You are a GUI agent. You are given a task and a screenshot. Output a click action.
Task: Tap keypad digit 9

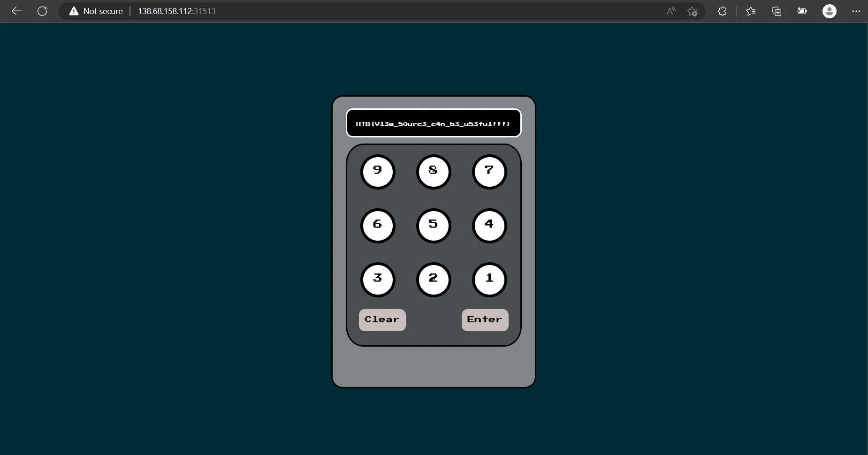[378, 172]
